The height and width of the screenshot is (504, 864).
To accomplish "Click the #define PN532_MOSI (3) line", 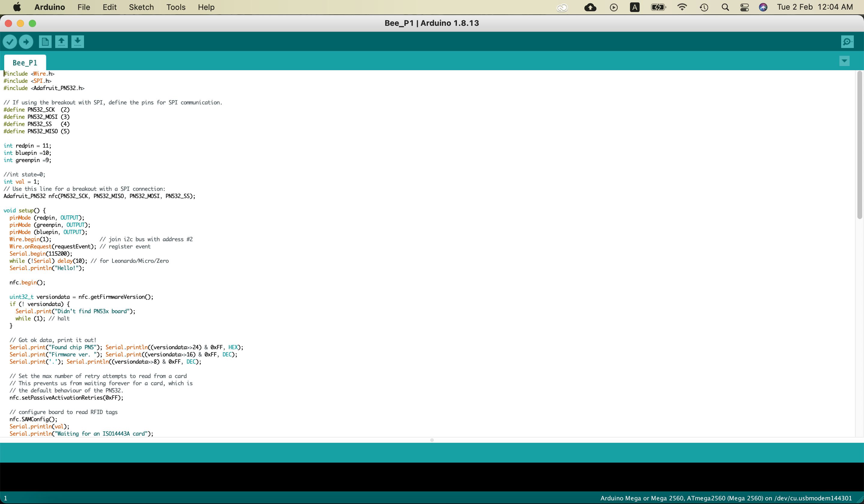I will [36, 117].
